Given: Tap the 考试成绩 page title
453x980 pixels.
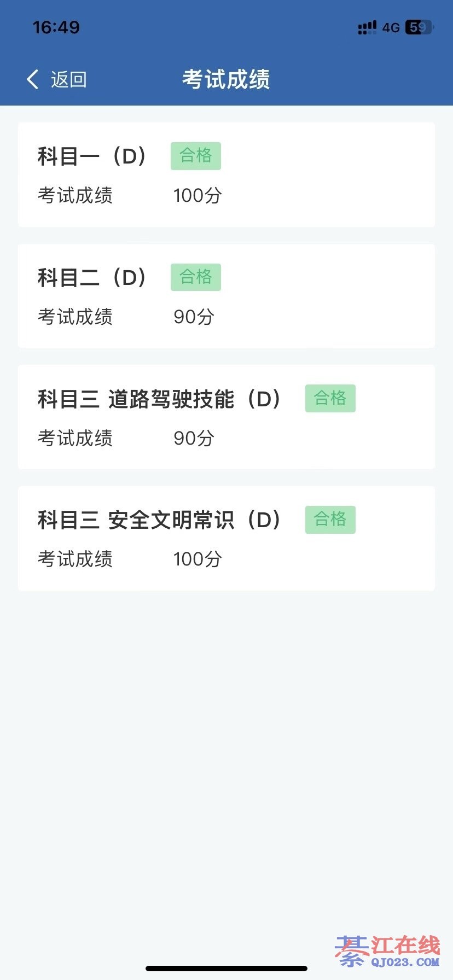Looking at the screenshot, I should coord(226,79).
